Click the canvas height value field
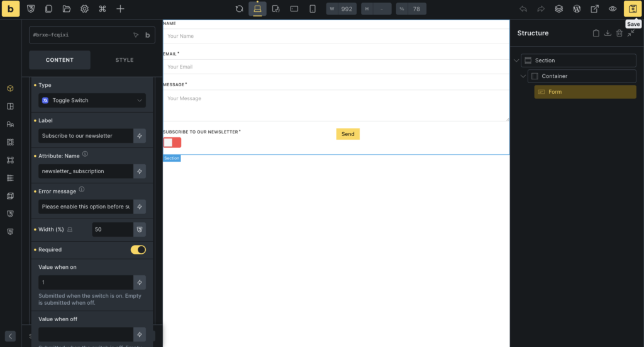This screenshot has width=644, height=347. pos(382,9)
